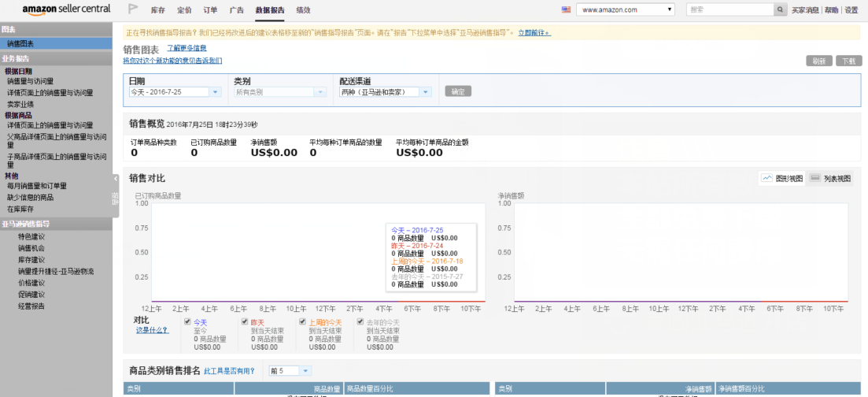Open 买家消息 in the header

(x=805, y=10)
